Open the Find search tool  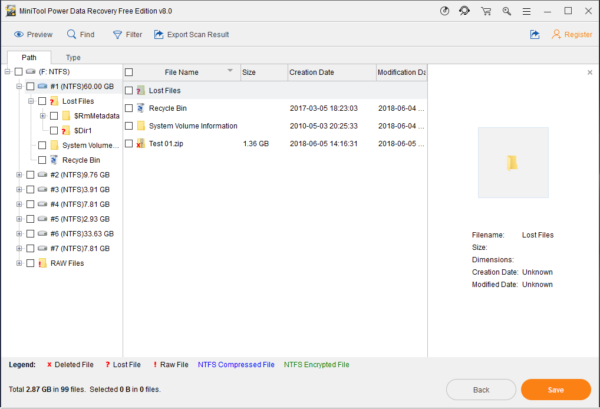(x=80, y=34)
